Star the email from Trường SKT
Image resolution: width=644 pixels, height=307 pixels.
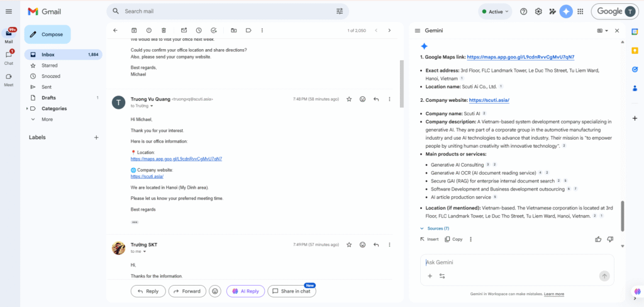tap(349, 245)
